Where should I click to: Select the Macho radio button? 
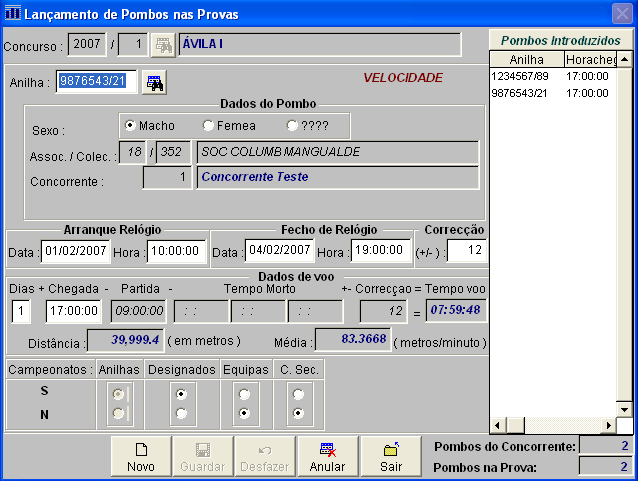pos(130,126)
